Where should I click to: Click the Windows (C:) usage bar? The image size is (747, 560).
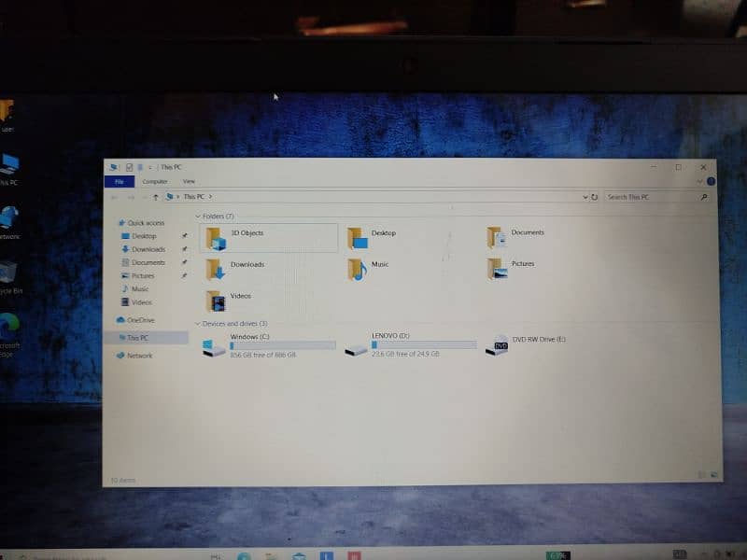click(283, 345)
